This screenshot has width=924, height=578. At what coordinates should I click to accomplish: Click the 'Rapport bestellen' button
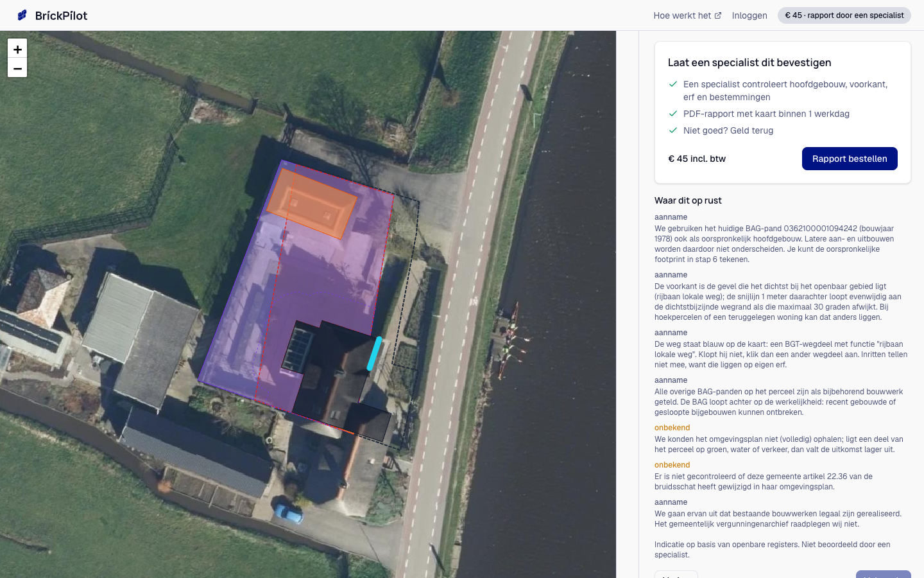click(x=850, y=159)
